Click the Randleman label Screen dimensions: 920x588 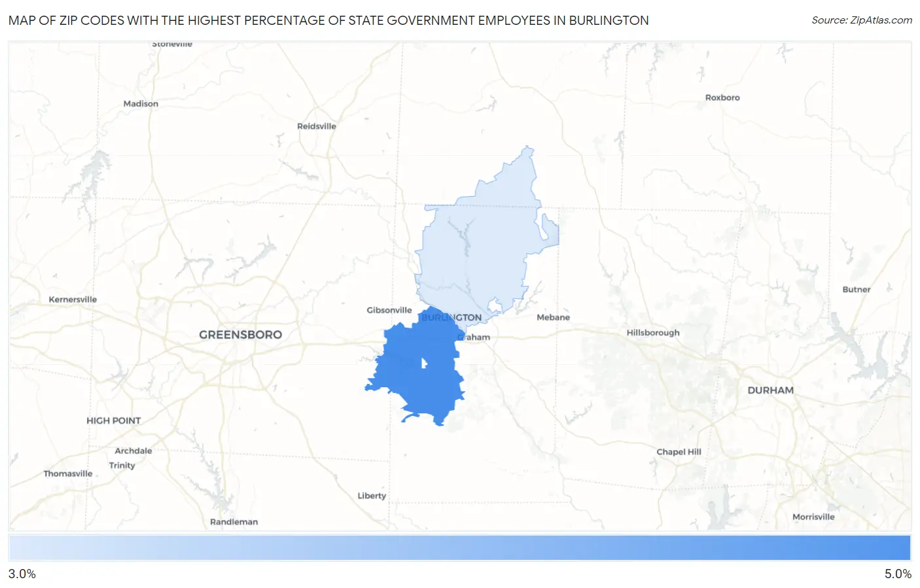click(234, 521)
